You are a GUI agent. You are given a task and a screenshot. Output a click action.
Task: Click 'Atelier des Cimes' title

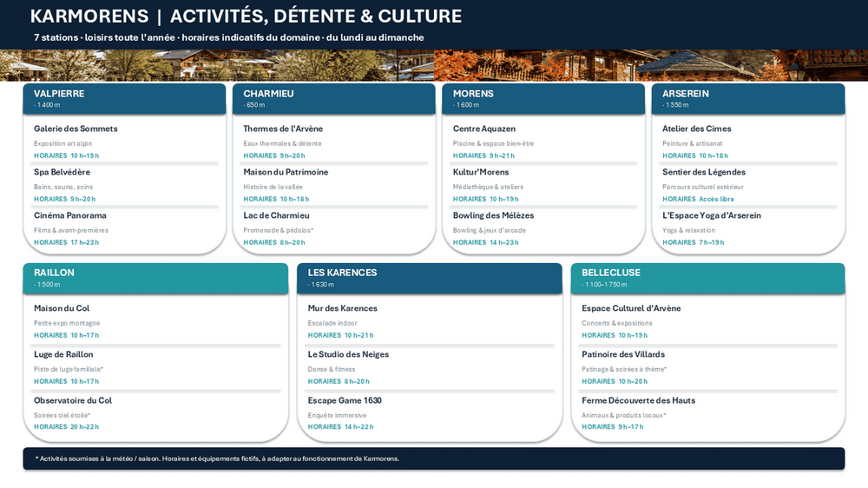(x=696, y=129)
